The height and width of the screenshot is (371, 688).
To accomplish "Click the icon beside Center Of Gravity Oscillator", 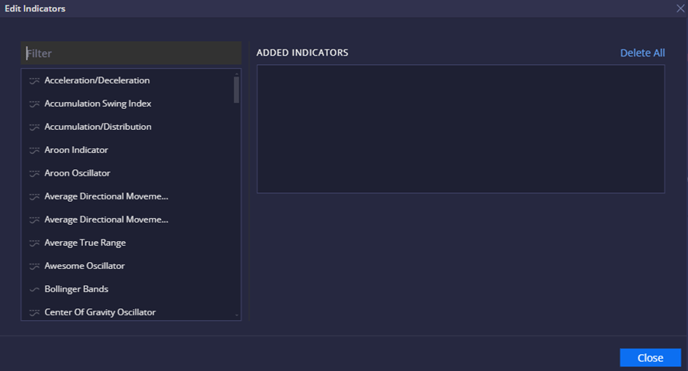I will point(34,313).
